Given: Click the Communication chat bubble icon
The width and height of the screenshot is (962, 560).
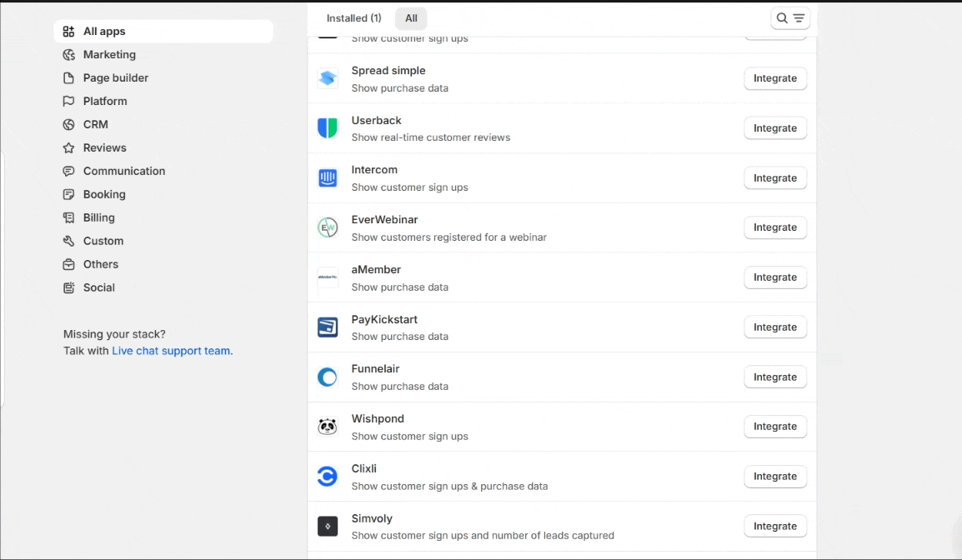Looking at the screenshot, I should point(68,171).
